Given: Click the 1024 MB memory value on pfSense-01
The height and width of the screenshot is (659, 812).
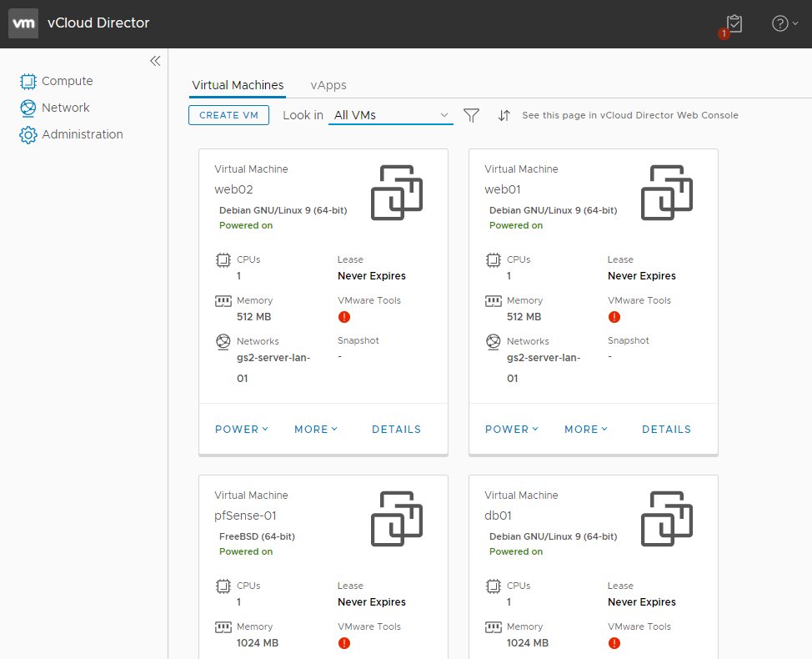Looking at the screenshot, I should point(258,643).
